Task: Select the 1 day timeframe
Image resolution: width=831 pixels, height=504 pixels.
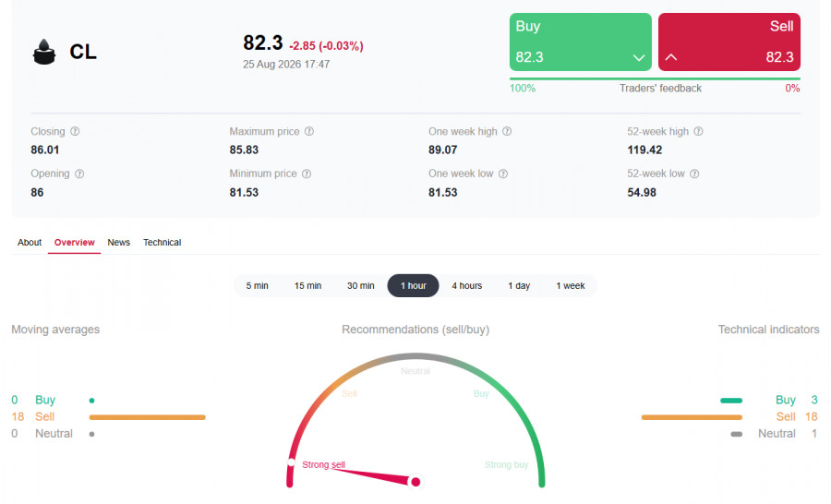Action: click(x=519, y=285)
